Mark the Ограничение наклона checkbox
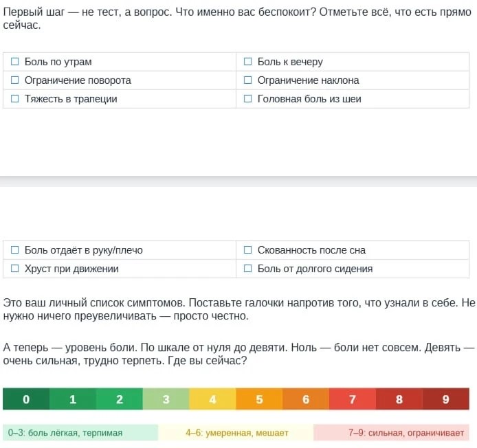Viewport: 477px width, 448px height. [247, 80]
